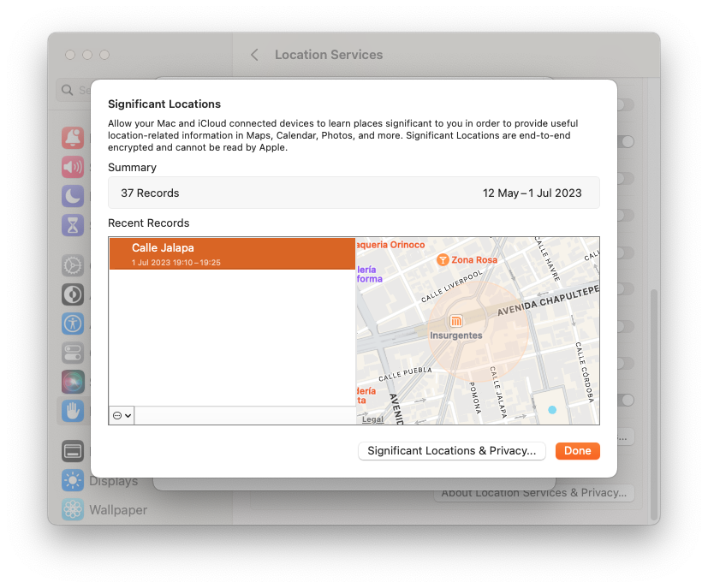This screenshot has height=588, width=708.
Task: Open Focus via the moon icon
Action: pyautogui.click(x=73, y=196)
